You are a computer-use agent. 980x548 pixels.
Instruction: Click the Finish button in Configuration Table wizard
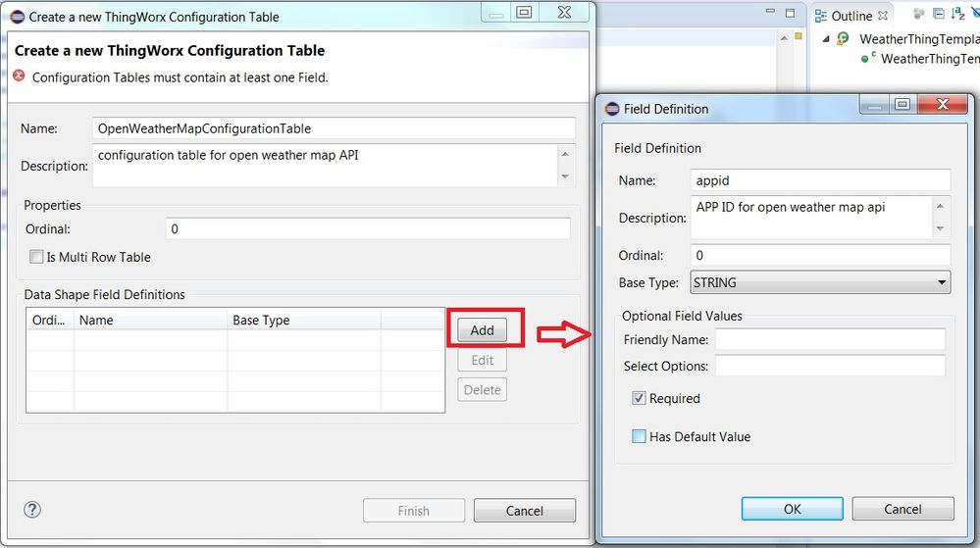pos(414,511)
